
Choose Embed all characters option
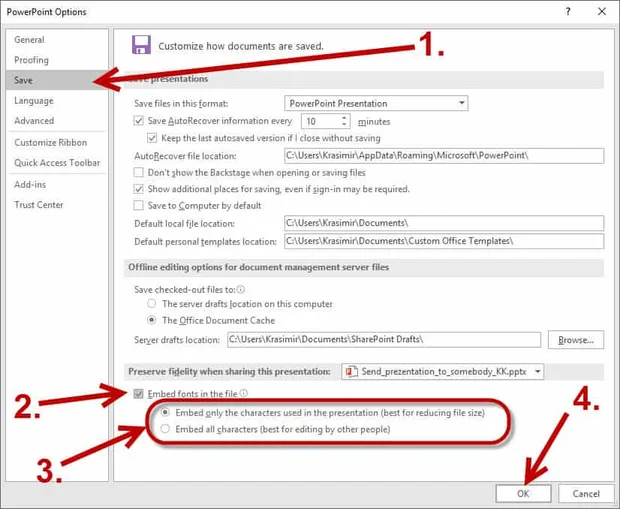[165, 429]
